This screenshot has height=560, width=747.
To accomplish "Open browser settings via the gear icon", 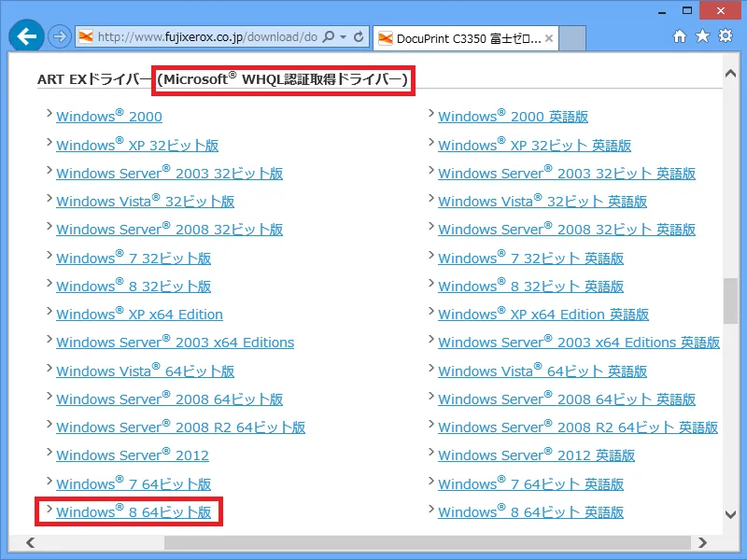I will [x=726, y=35].
